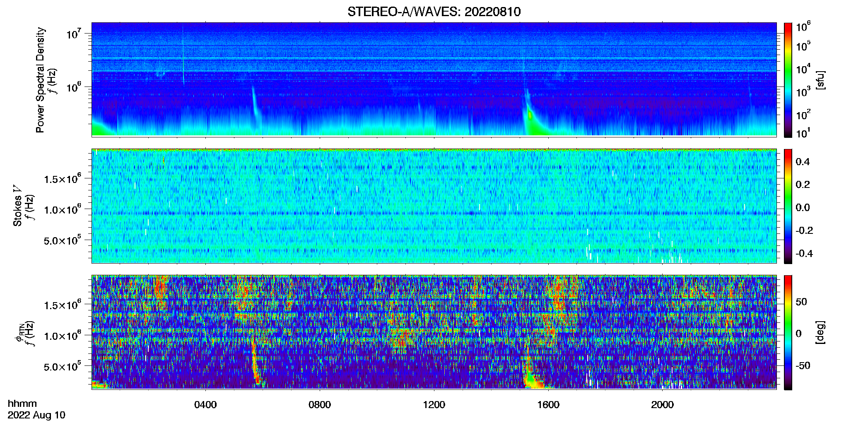Click the -50 value on degree colorbar

tap(803, 365)
